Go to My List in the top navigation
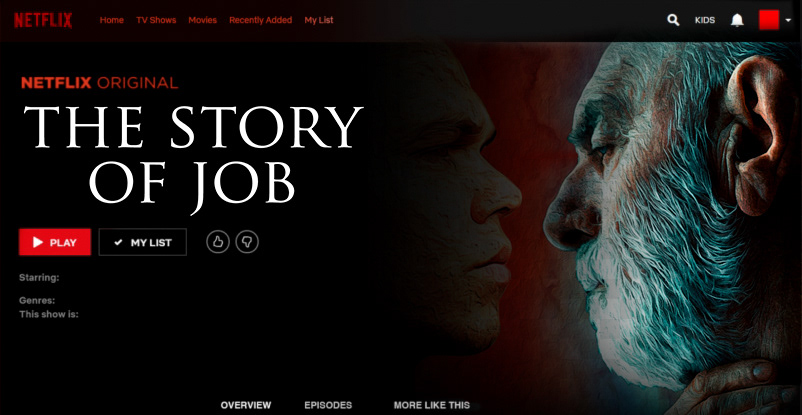The width and height of the screenshot is (802, 415). tap(319, 20)
